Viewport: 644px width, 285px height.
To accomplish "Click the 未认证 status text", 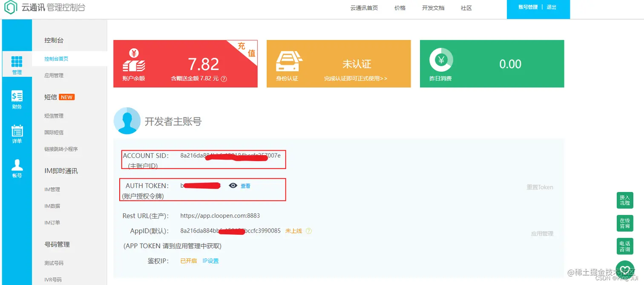I will (x=357, y=64).
